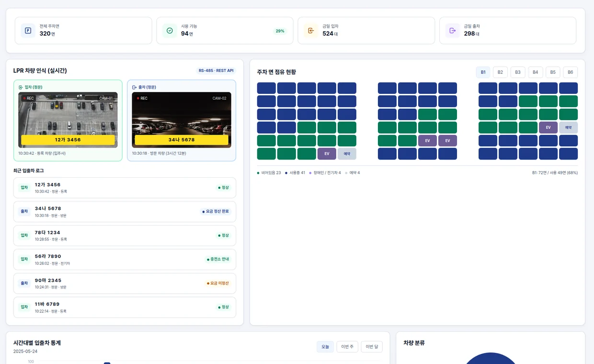This screenshot has height=364, width=594.
Task: Click the 장애인 / 전기차 4 legend item
Action: tap(325, 172)
